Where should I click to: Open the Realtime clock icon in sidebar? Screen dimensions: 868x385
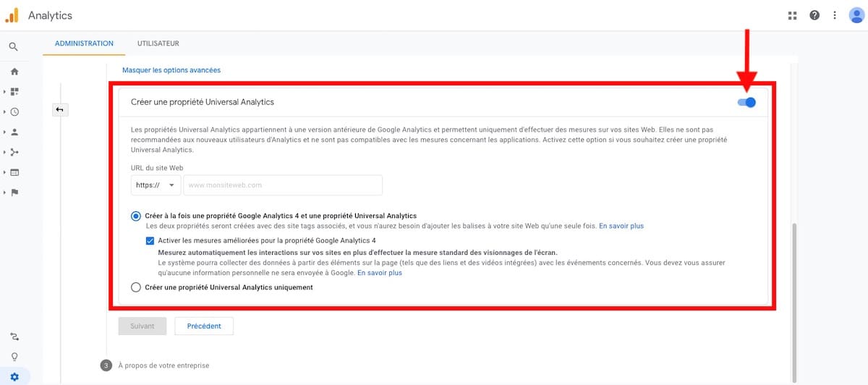(14, 112)
